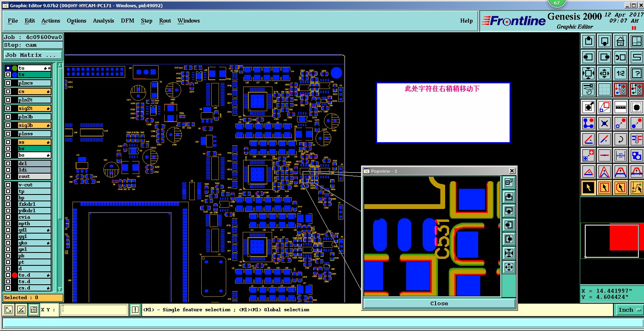Click the question mark help icon
Image resolution: width=644 pixels, height=331 pixels.
(x=637, y=73)
